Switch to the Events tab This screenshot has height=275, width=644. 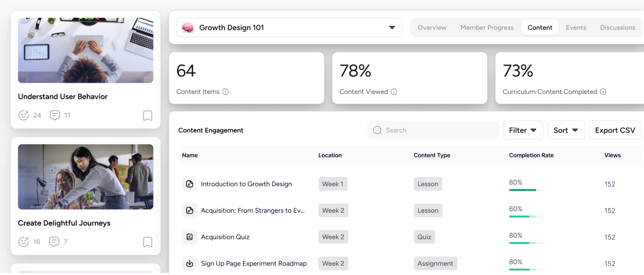click(x=576, y=27)
